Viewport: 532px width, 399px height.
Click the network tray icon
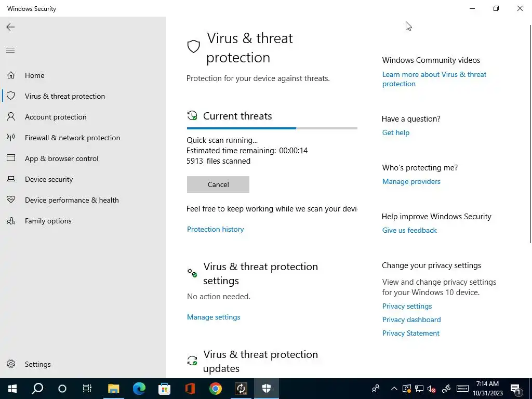coord(419,389)
